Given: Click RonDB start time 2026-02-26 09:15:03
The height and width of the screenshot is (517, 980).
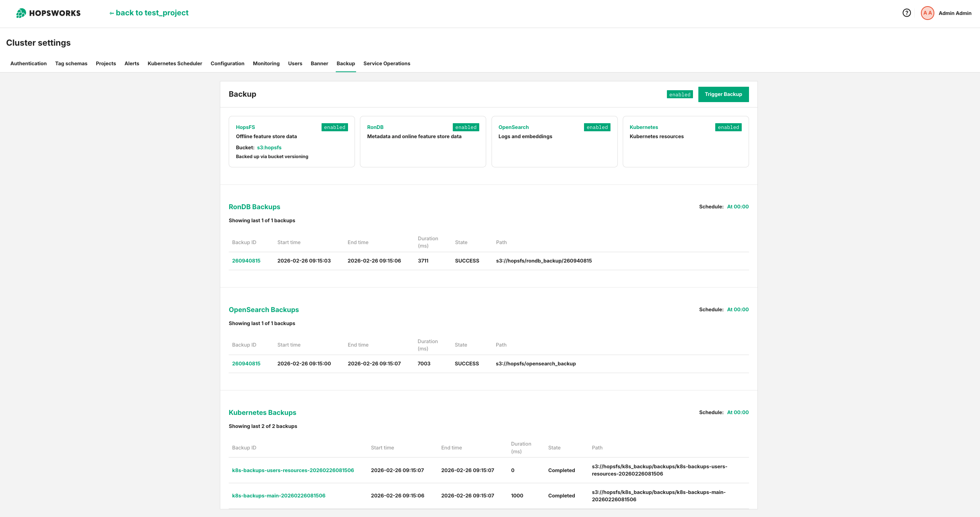Looking at the screenshot, I should point(304,261).
